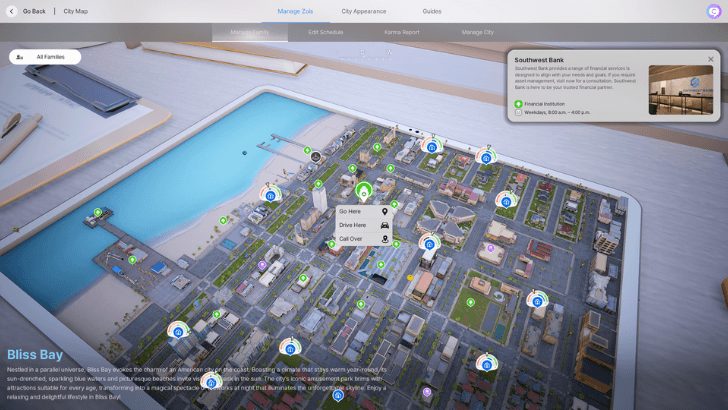Select the Manage Zois tab

294,11
